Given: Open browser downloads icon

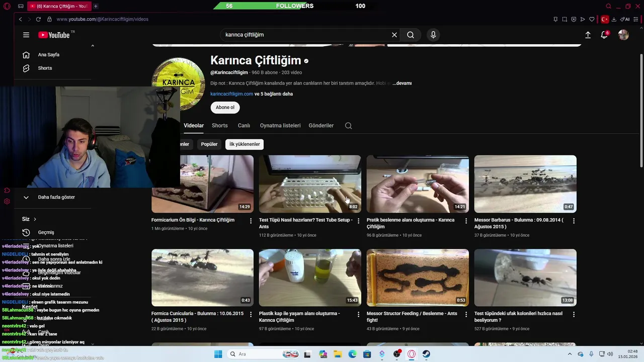Looking at the screenshot, I should 614,19.
